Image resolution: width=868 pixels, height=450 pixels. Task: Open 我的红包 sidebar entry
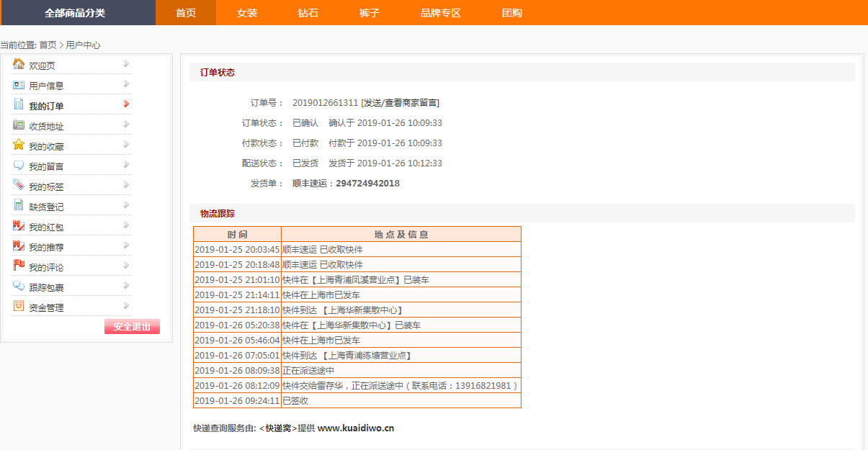click(x=46, y=227)
